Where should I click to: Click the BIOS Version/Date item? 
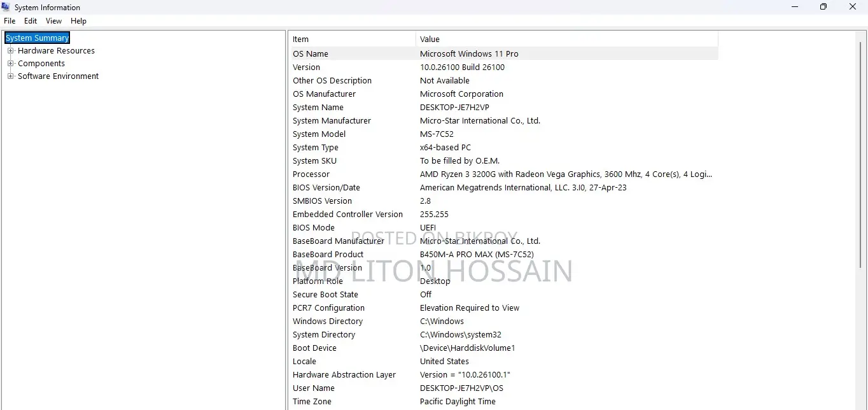(x=326, y=188)
